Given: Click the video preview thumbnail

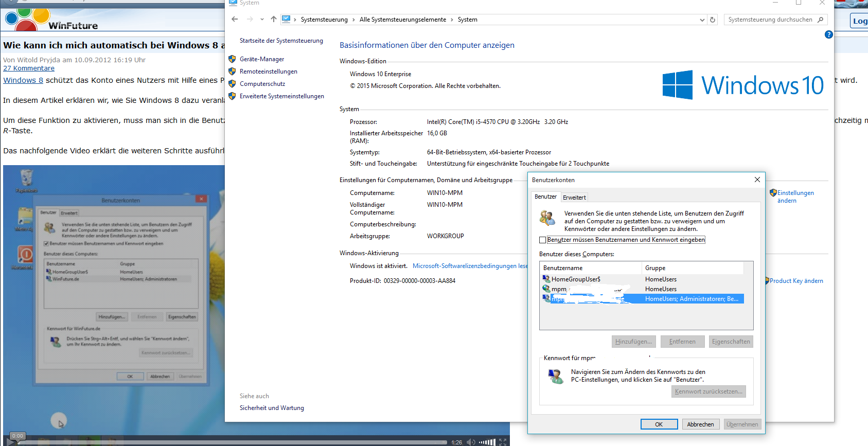Looking at the screenshot, I should tap(114, 301).
